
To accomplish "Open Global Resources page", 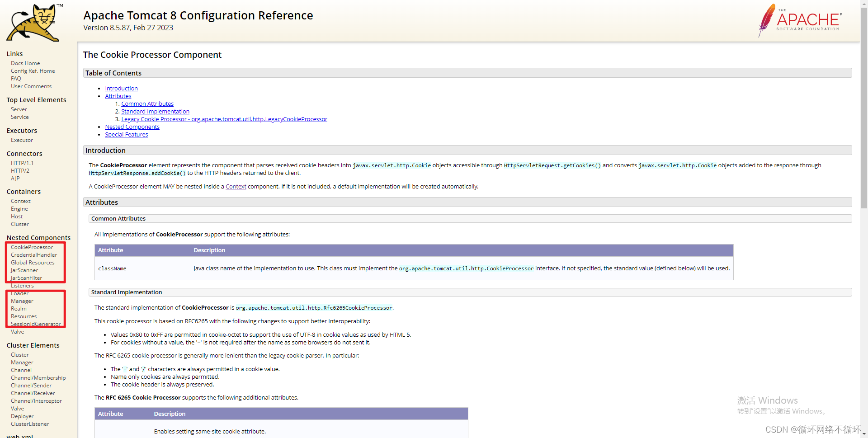I will pos(33,263).
